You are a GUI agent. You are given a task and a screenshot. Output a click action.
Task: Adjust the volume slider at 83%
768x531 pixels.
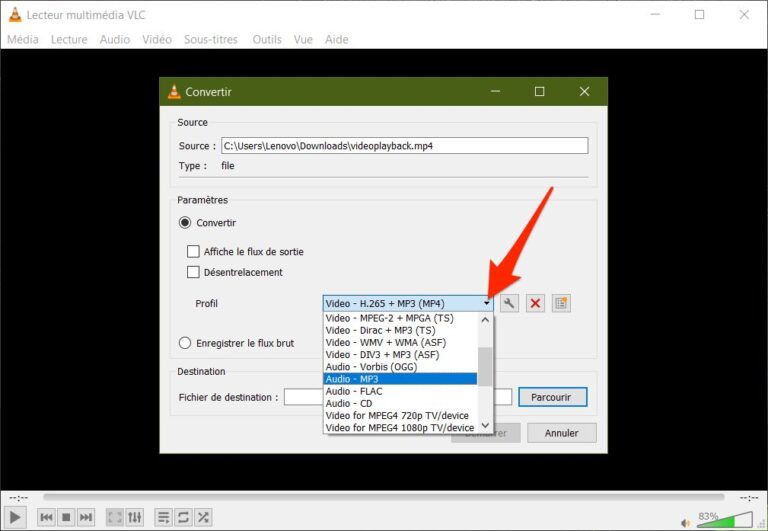tap(724, 519)
